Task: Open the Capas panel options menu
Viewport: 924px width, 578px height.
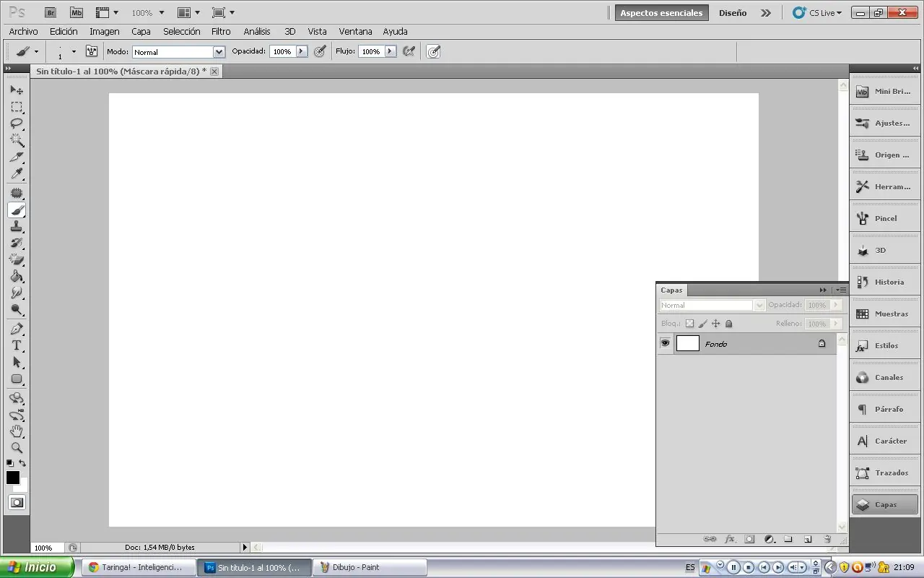Action: click(841, 290)
